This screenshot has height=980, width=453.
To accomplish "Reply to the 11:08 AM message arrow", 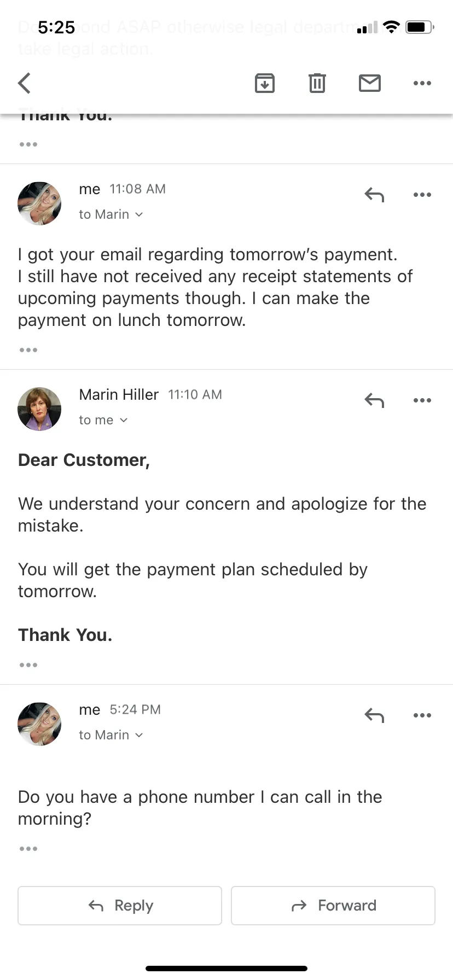I will (375, 195).
